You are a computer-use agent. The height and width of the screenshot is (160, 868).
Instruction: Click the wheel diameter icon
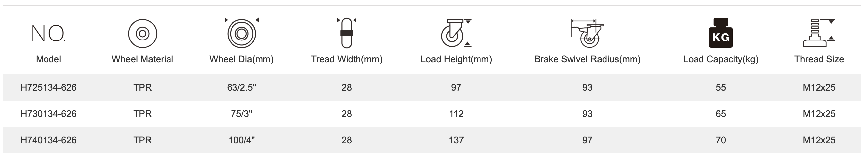(x=241, y=34)
